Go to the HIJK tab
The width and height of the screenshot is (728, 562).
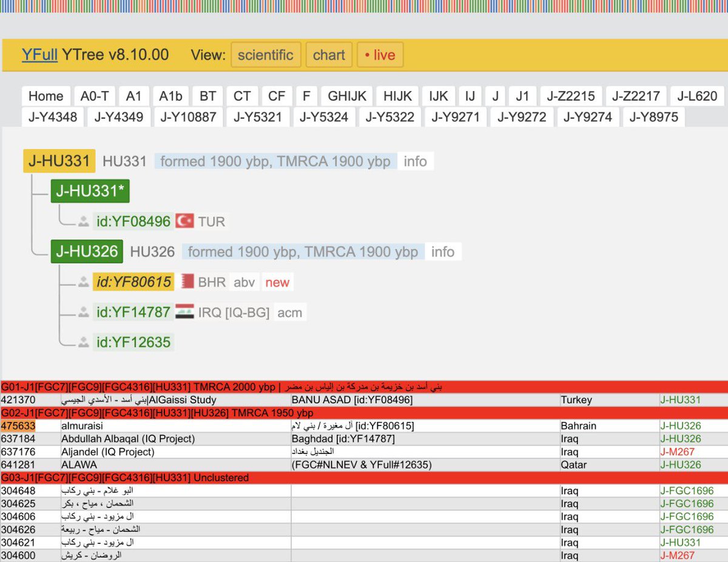pyautogui.click(x=397, y=96)
